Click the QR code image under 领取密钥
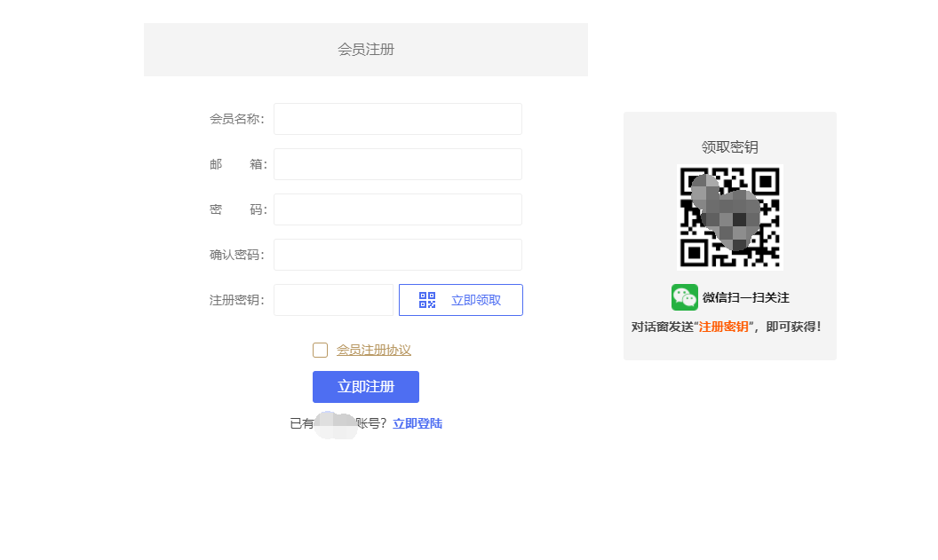This screenshot has height=560, width=938. [729, 218]
